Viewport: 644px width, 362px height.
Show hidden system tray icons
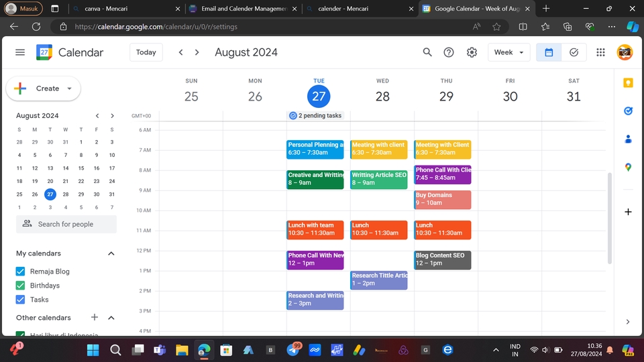click(496, 350)
